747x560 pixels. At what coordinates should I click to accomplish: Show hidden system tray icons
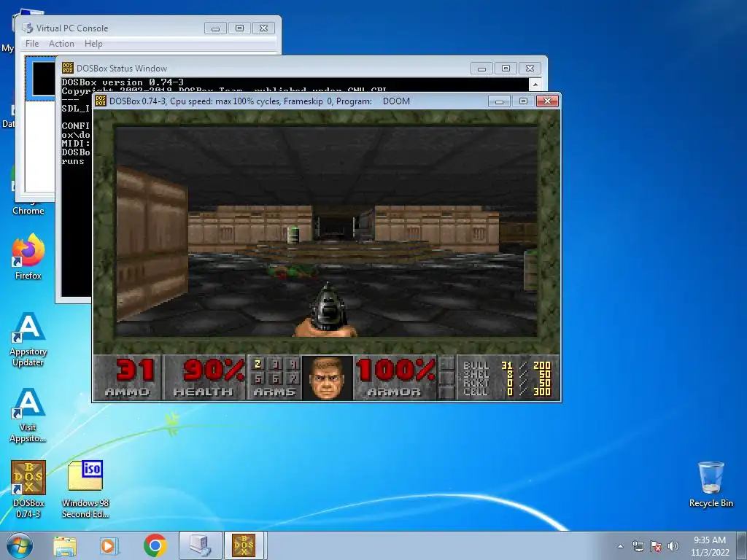click(x=620, y=546)
